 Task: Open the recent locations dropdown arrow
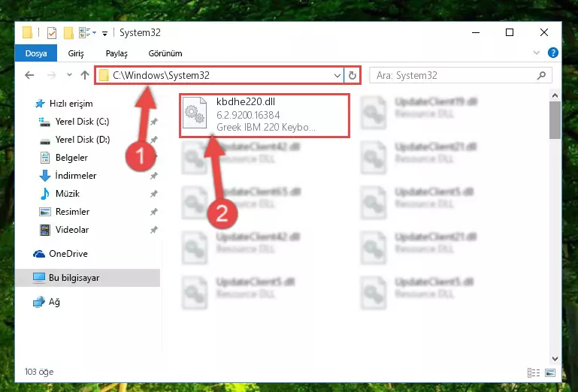click(x=69, y=75)
